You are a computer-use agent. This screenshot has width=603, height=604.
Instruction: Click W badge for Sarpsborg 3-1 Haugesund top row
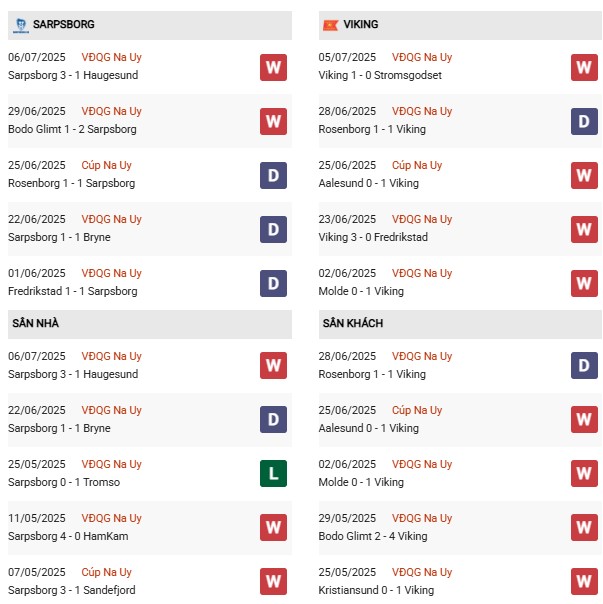(273, 67)
